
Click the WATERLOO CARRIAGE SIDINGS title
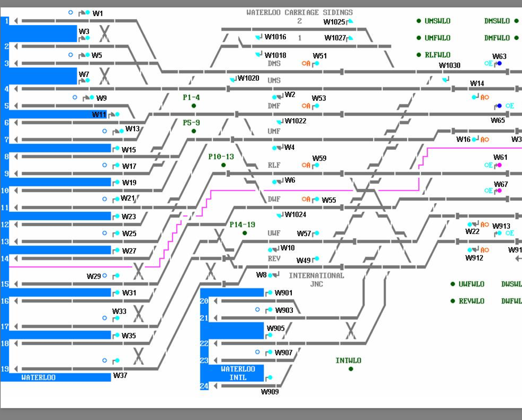pos(299,12)
